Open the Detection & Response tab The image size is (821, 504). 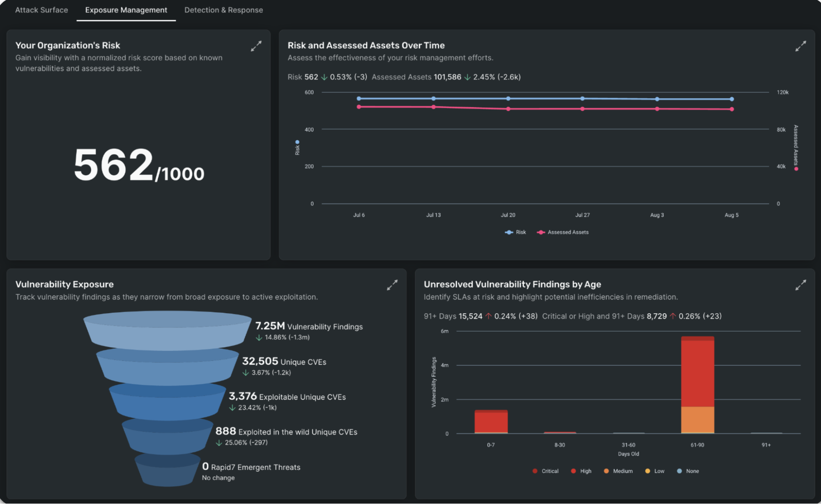[223, 10]
